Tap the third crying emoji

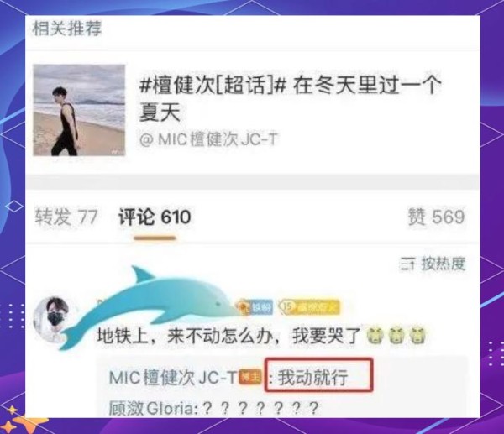pos(417,336)
